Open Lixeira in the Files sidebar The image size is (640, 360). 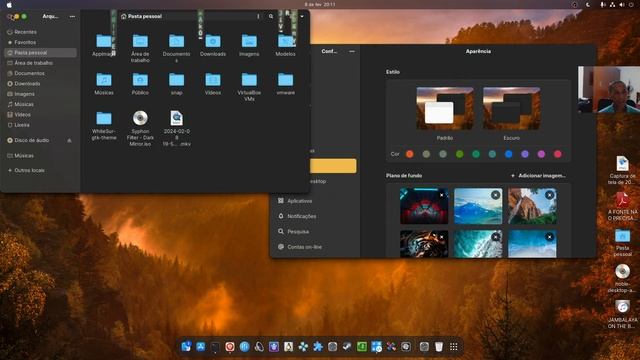click(x=22, y=125)
